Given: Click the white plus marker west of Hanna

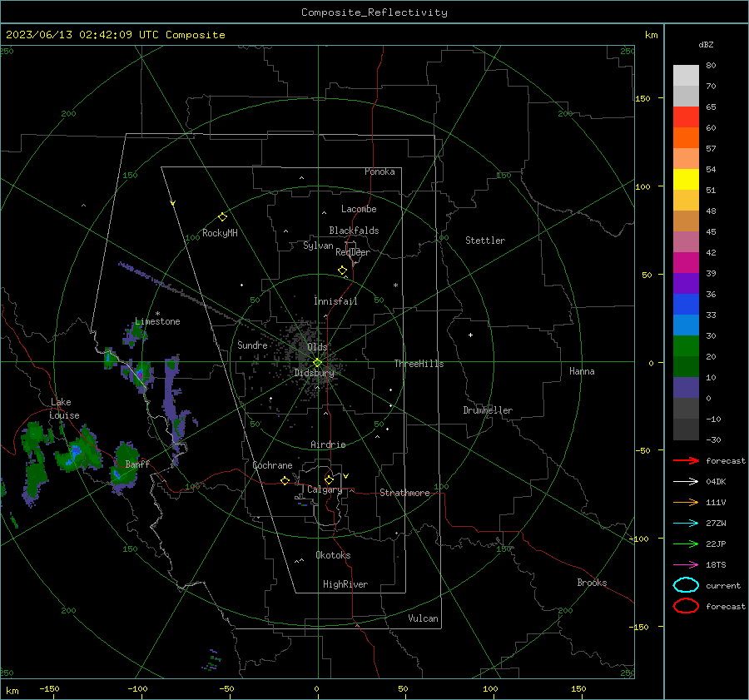Looking at the screenshot, I should pos(470,335).
